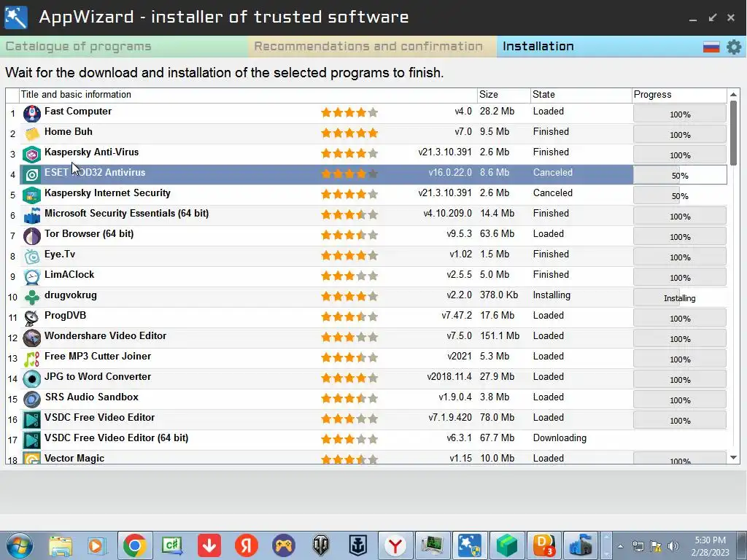Image resolution: width=747 pixels, height=560 pixels.
Task: Open the game controller taskbar icon
Action: (x=284, y=545)
